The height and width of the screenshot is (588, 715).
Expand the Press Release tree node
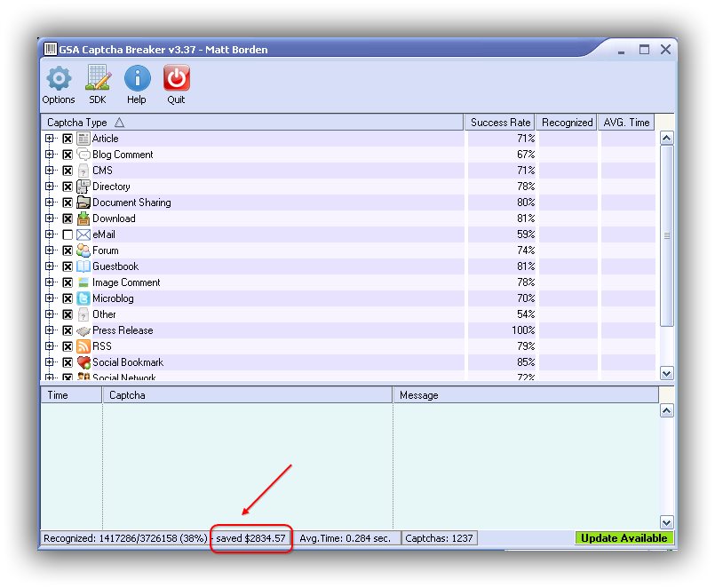pos(49,330)
